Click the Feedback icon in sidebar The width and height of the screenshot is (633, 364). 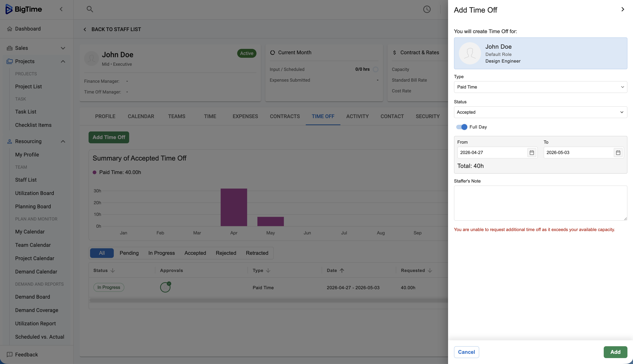(9, 355)
